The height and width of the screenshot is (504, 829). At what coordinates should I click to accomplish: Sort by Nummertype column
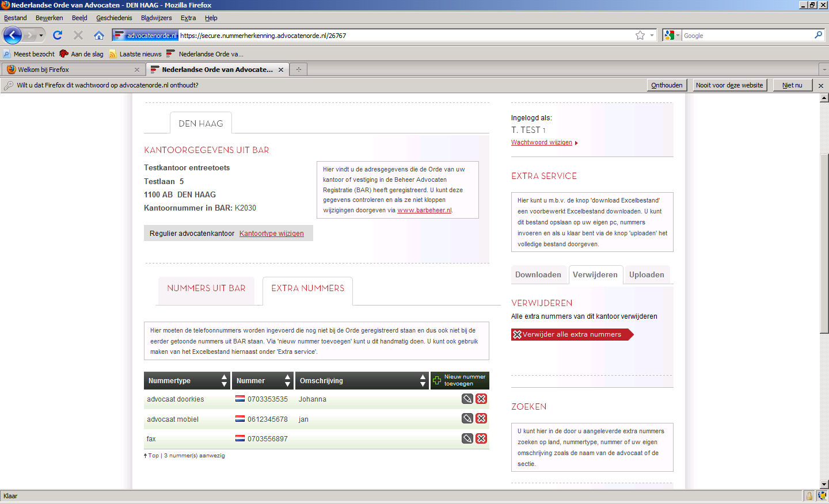point(187,380)
